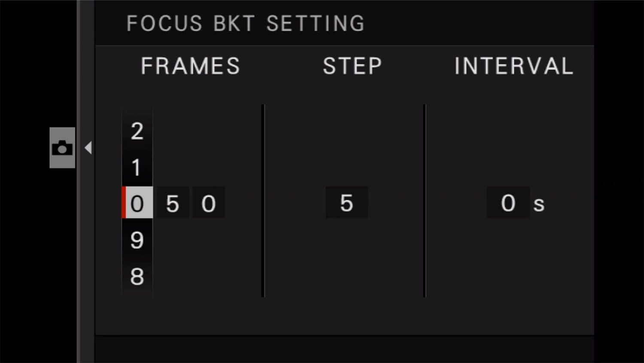Select the INTERVAL column header
Viewport: 644px width, 363px height.
pyautogui.click(x=513, y=66)
